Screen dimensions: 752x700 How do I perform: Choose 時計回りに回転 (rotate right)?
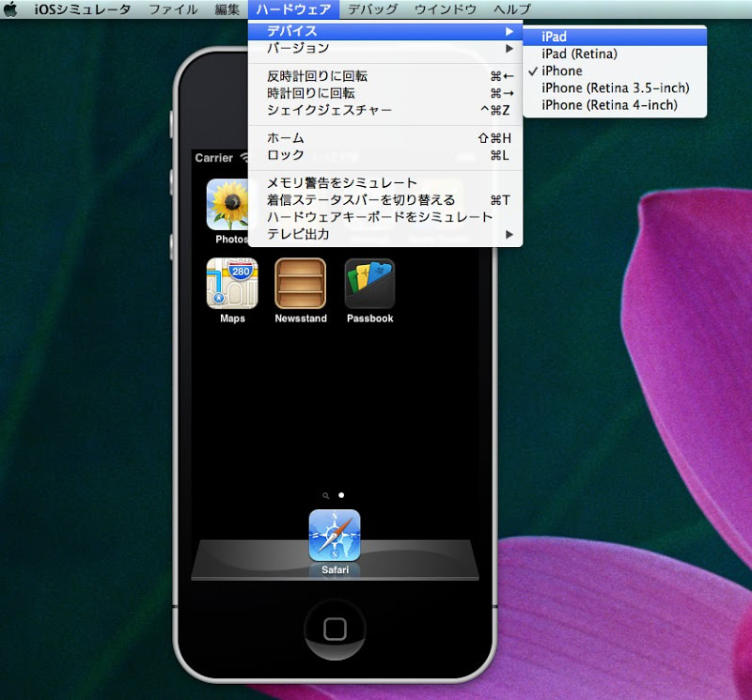point(385,93)
